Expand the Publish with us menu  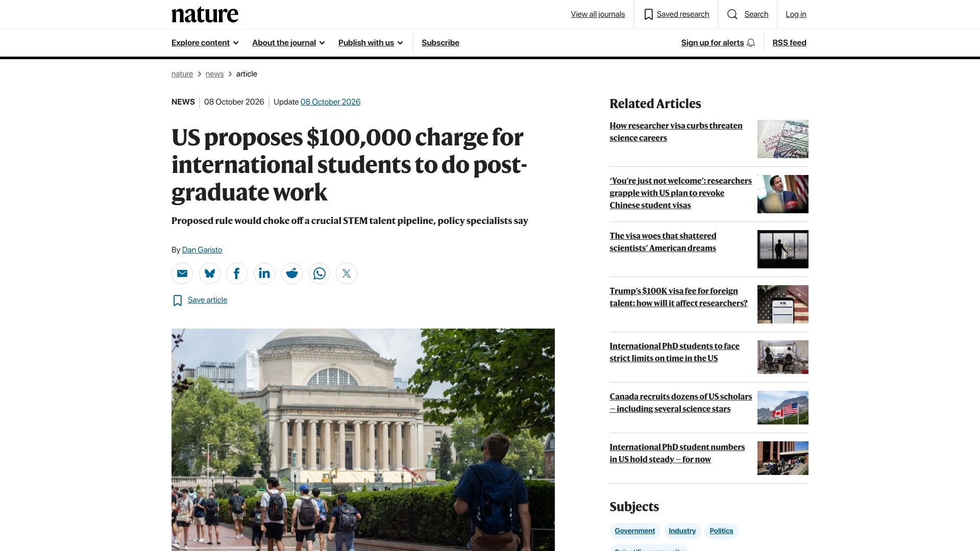point(371,43)
